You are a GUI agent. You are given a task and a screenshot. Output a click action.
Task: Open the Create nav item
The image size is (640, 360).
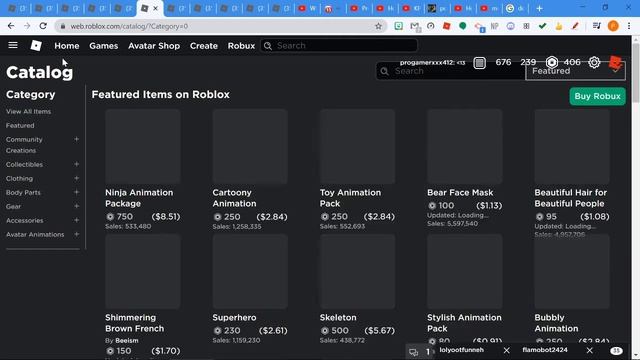coord(204,46)
